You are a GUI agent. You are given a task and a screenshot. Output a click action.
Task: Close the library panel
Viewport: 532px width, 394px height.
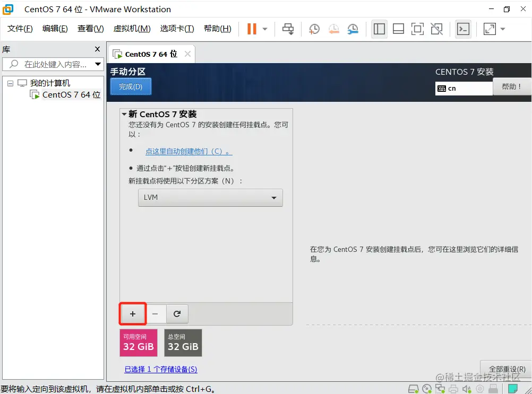click(x=97, y=49)
